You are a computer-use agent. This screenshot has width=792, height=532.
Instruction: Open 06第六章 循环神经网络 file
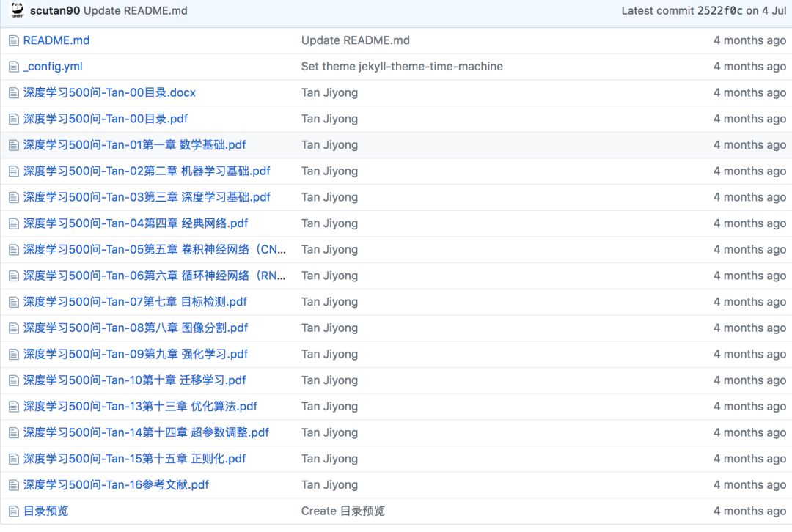coord(155,276)
